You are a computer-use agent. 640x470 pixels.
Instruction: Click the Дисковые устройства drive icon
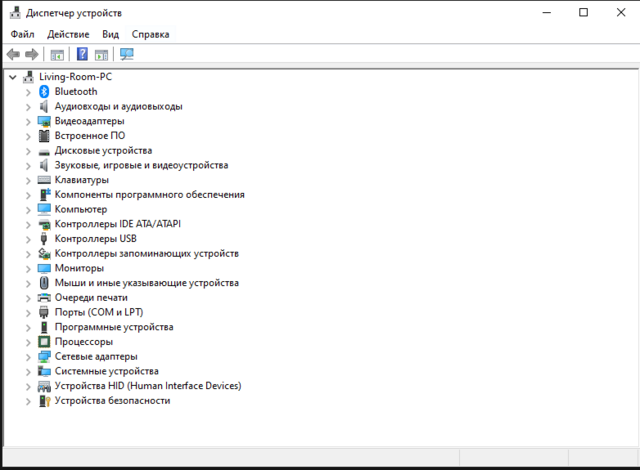point(44,153)
